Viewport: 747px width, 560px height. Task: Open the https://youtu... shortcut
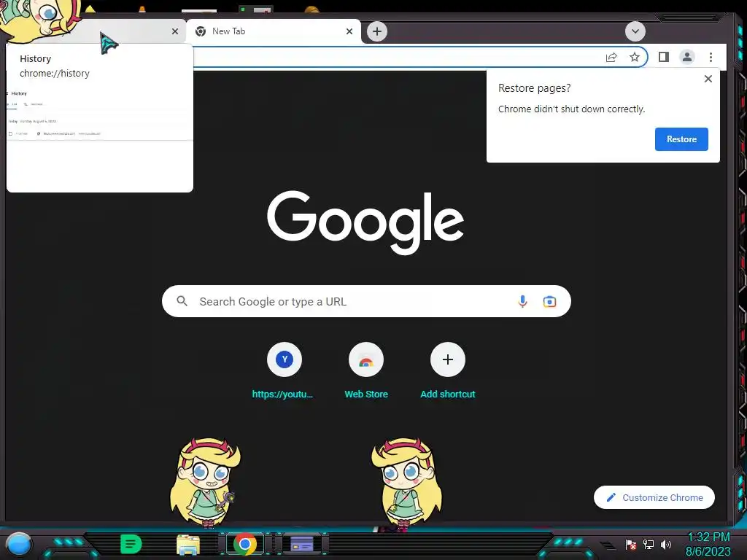click(285, 371)
